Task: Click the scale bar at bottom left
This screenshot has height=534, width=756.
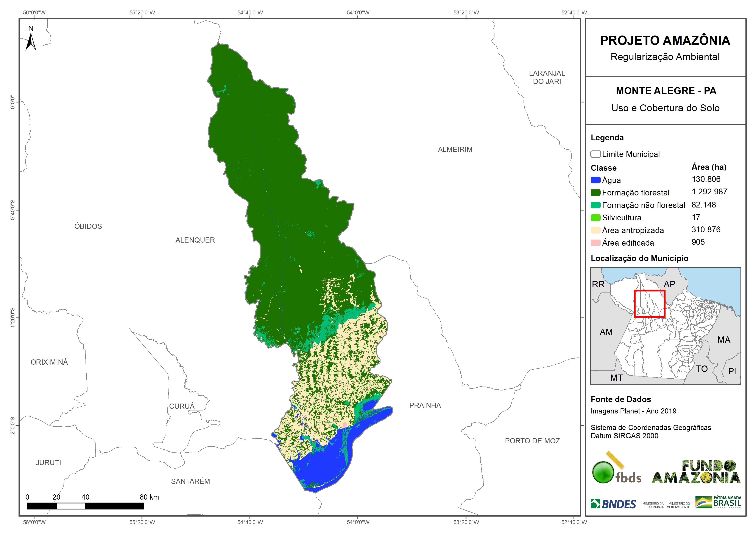Action: (x=85, y=506)
